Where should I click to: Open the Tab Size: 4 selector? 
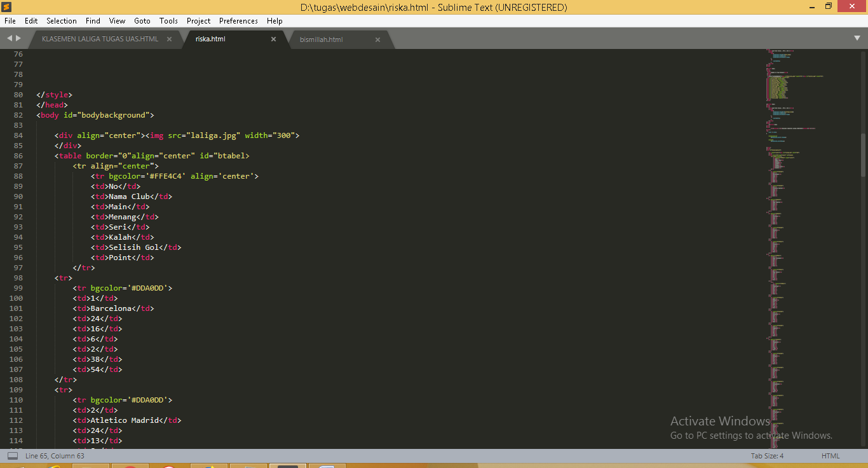(767, 456)
